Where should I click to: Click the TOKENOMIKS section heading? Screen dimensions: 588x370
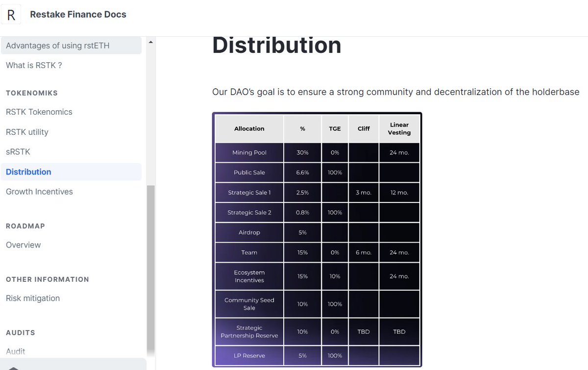[x=31, y=93]
